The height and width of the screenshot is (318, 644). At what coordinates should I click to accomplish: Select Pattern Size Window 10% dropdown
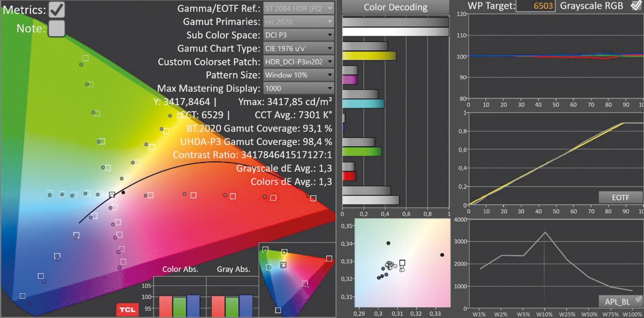(299, 75)
